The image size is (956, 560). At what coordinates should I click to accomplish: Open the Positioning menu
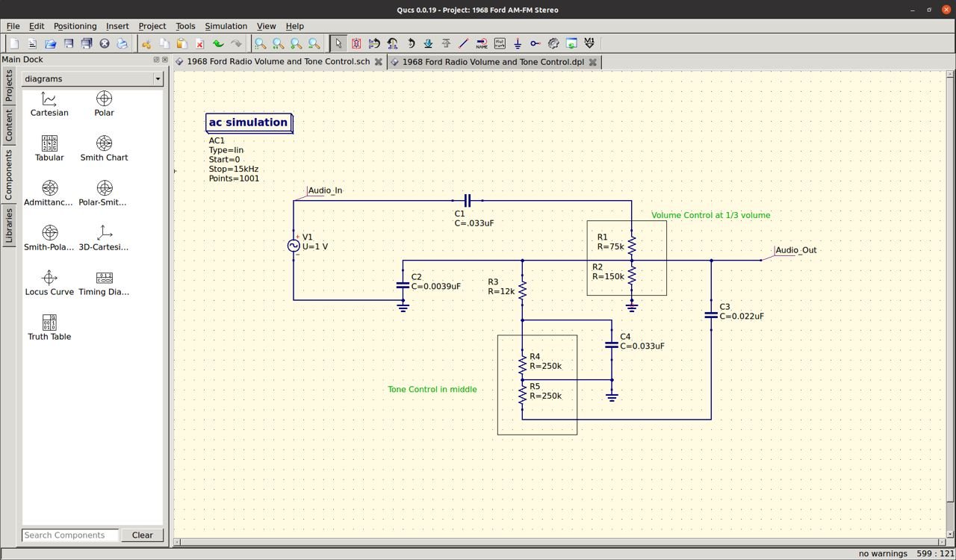(x=75, y=26)
